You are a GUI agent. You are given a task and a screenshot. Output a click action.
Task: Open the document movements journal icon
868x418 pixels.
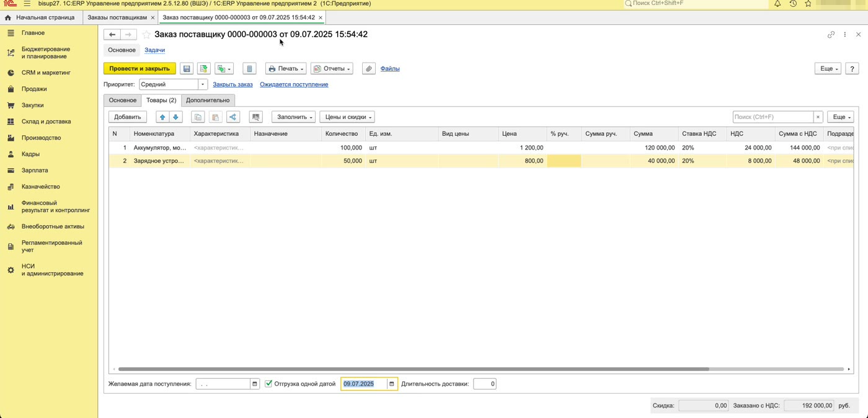pyautogui.click(x=249, y=69)
